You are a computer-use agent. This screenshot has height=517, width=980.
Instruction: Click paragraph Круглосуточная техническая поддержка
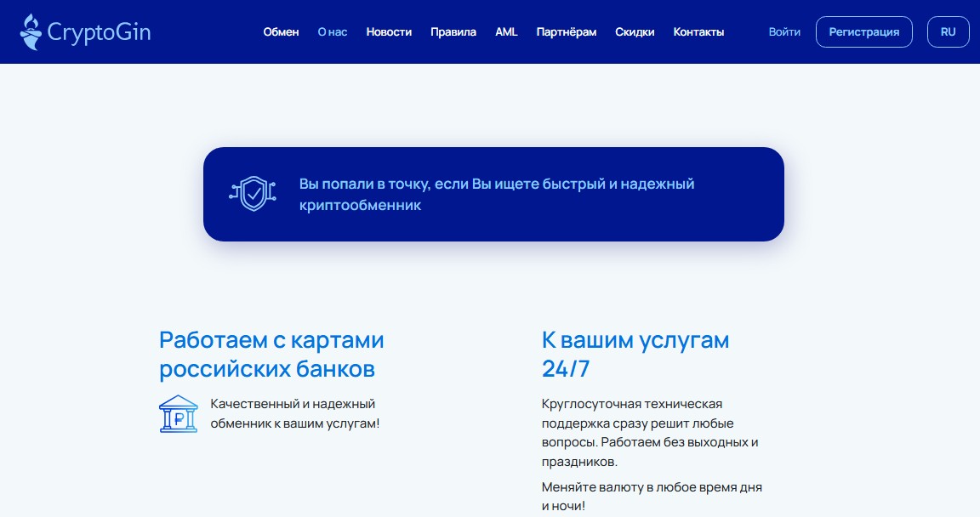[650, 433]
